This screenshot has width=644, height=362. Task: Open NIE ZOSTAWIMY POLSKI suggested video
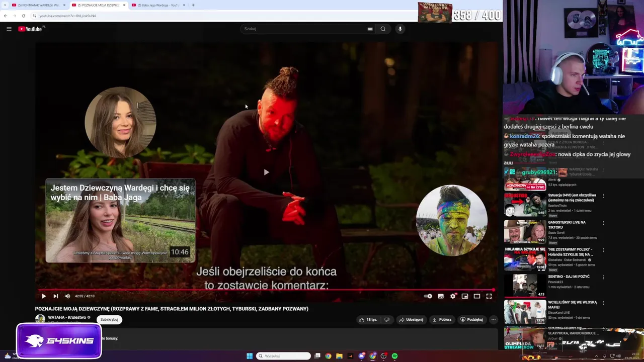(571, 252)
